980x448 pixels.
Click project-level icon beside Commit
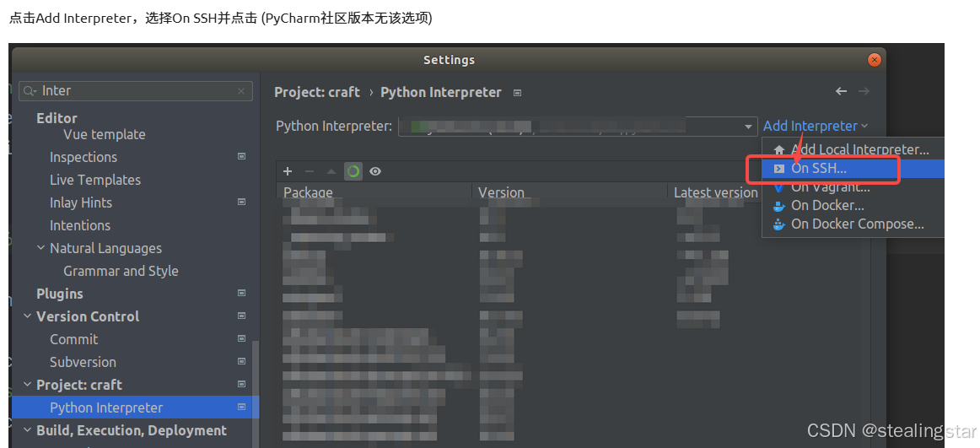242,338
